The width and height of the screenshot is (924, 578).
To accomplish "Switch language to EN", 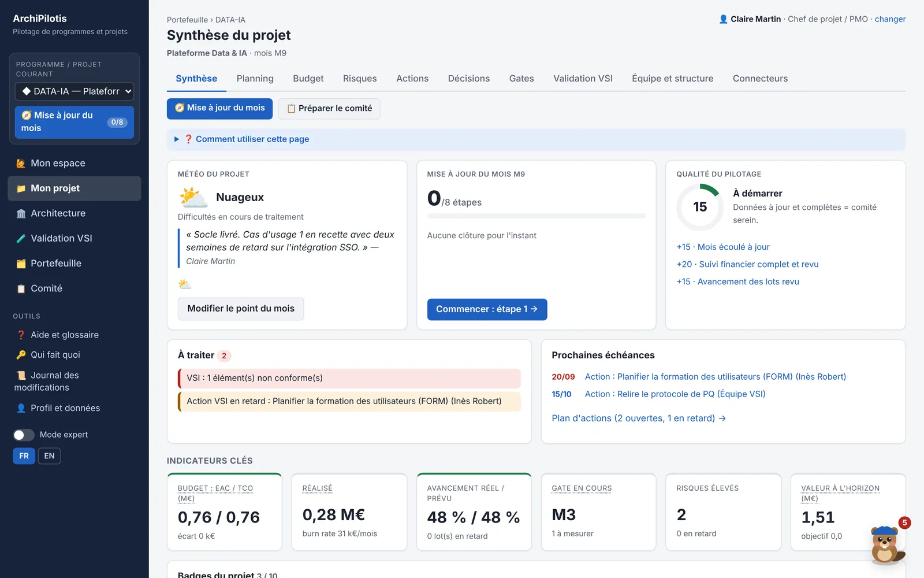I will [50, 456].
